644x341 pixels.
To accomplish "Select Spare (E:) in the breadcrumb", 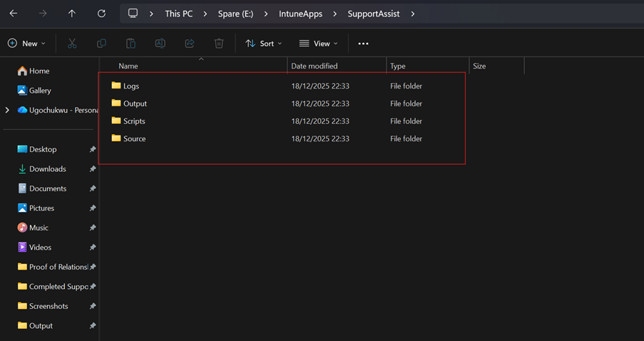I will [x=236, y=14].
